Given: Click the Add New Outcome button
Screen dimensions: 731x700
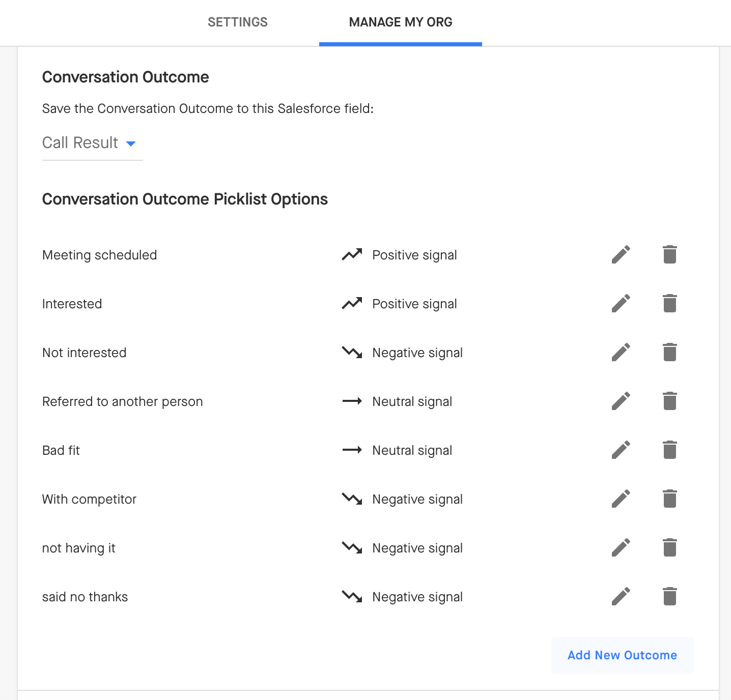Looking at the screenshot, I should [x=622, y=655].
